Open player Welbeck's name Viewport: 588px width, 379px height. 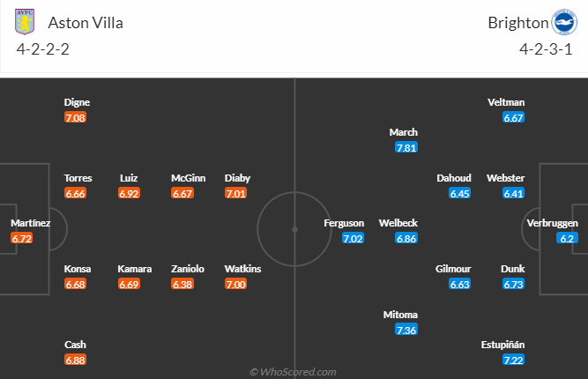(398, 223)
